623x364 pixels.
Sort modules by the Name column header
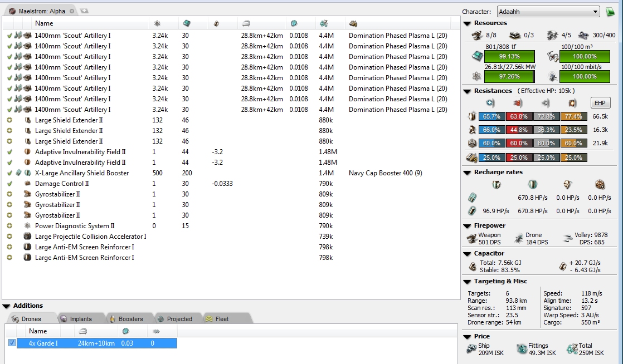[x=43, y=23]
